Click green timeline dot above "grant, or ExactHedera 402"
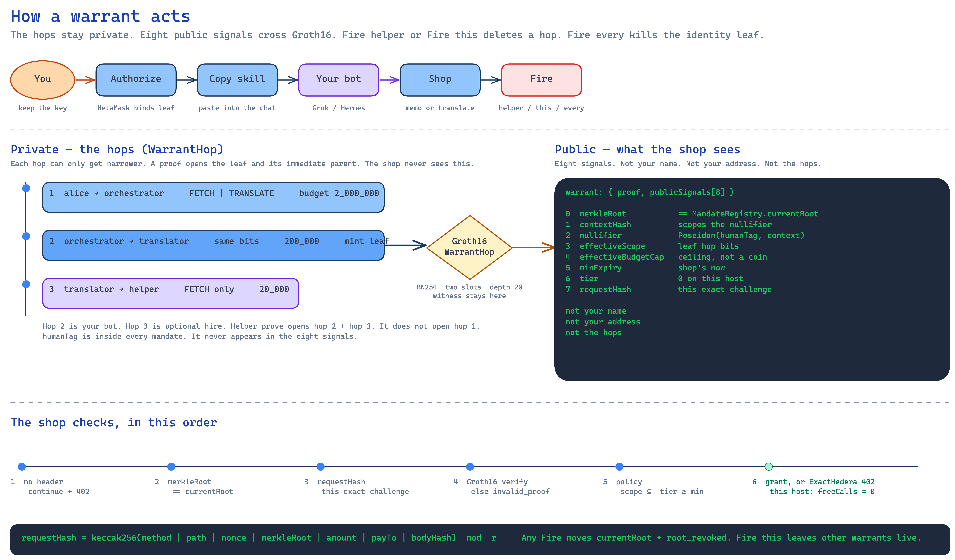The height and width of the screenshot is (560, 955). pos(769,466)
